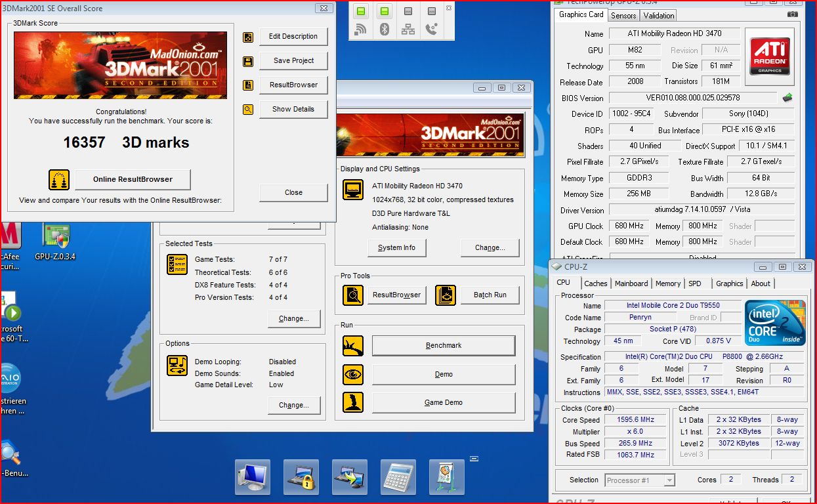Open the desktop computer dock launcher
The height and width of the screenshot is (504, 817).
[x=253, y=477]
